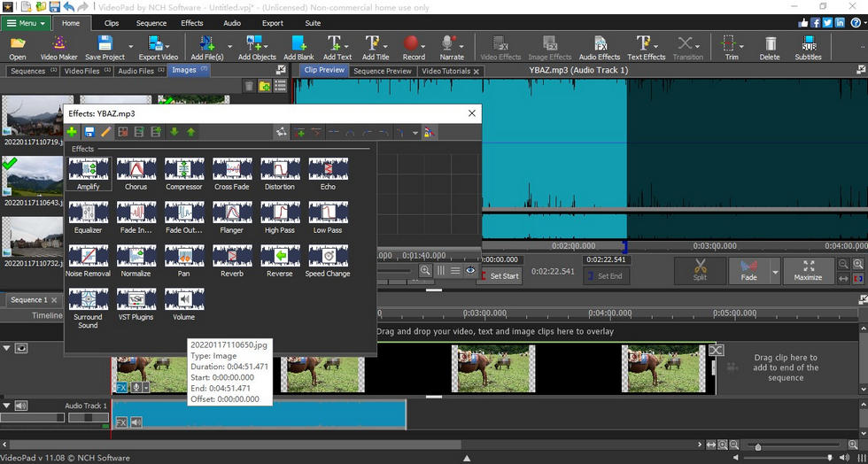Open the Trim dropdown arrow
Viewport: 868px width, 464px height.
click(x=742, y=47)
